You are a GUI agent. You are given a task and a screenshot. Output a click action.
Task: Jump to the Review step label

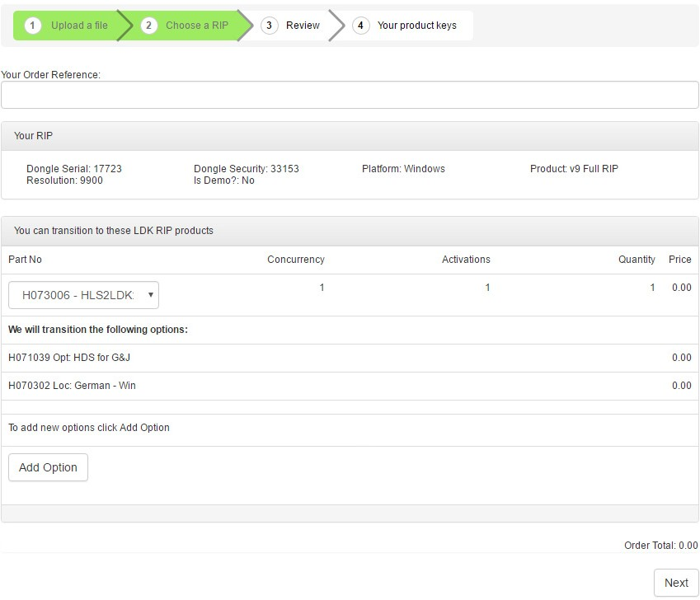[x=303, y=26]
